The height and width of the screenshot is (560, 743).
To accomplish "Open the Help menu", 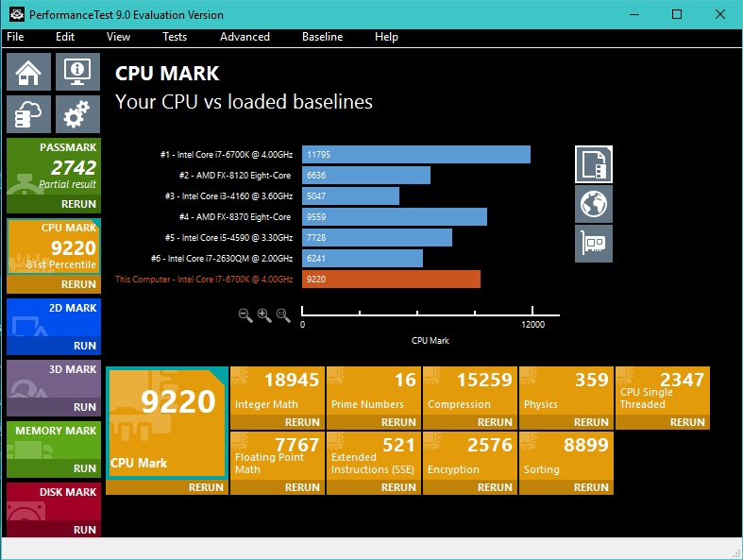I will 386,37.
